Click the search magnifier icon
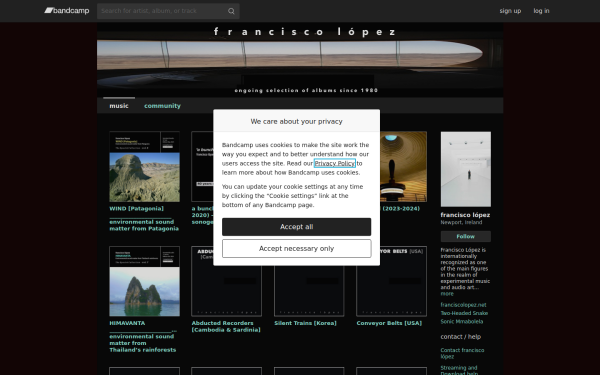This screenshot has height=375, width=600. (x=231, y=11)
